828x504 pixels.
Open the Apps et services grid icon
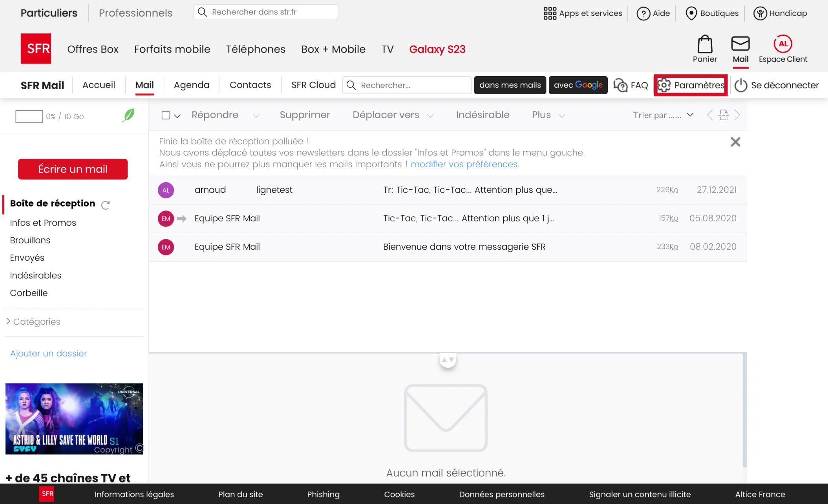point(550,13)
